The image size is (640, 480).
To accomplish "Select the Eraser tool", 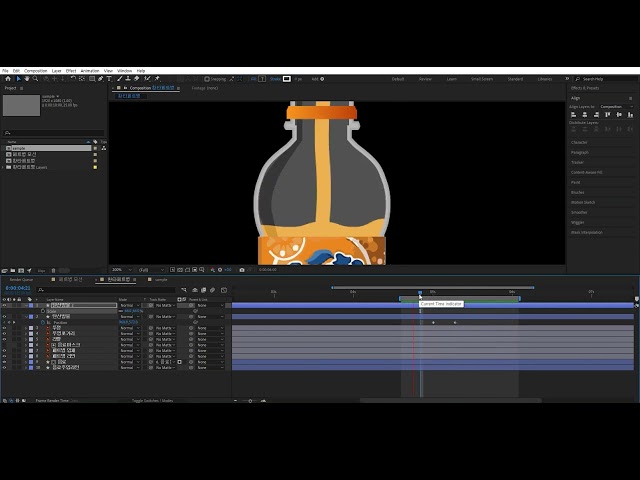I will click(136, 79).
